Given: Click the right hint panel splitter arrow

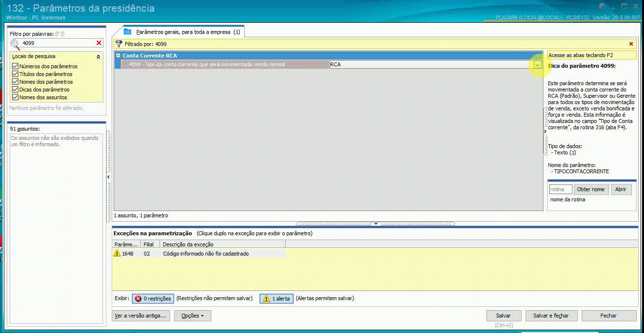Looking at the screenshot, I should click(545, 131).
